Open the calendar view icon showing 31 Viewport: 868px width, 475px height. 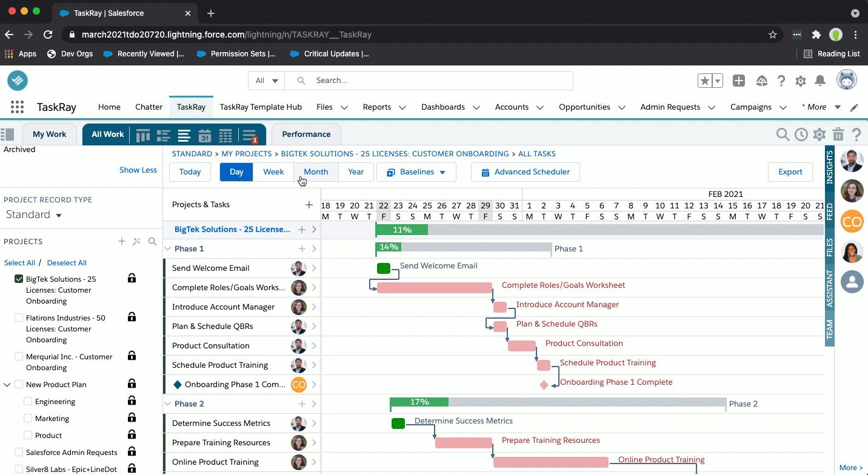coord(205,135)
